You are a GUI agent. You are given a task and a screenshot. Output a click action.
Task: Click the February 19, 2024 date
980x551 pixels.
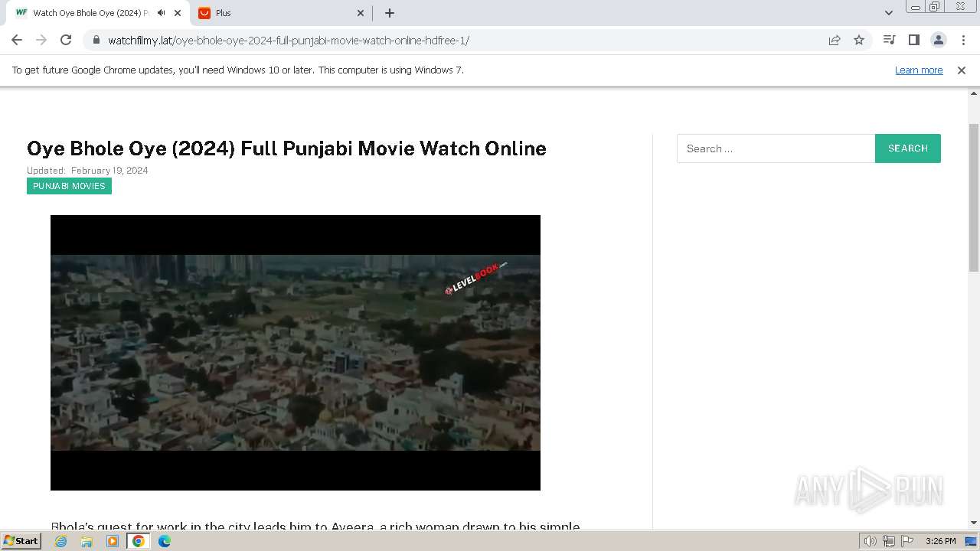[109, 171]
